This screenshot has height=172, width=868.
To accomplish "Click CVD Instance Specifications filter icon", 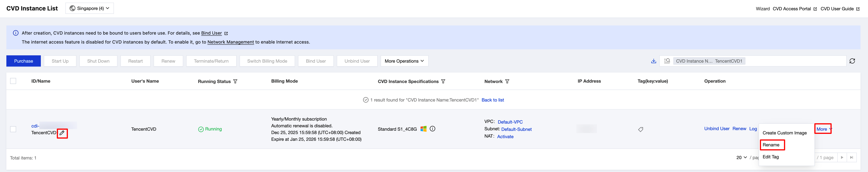I will click(443, 82).
